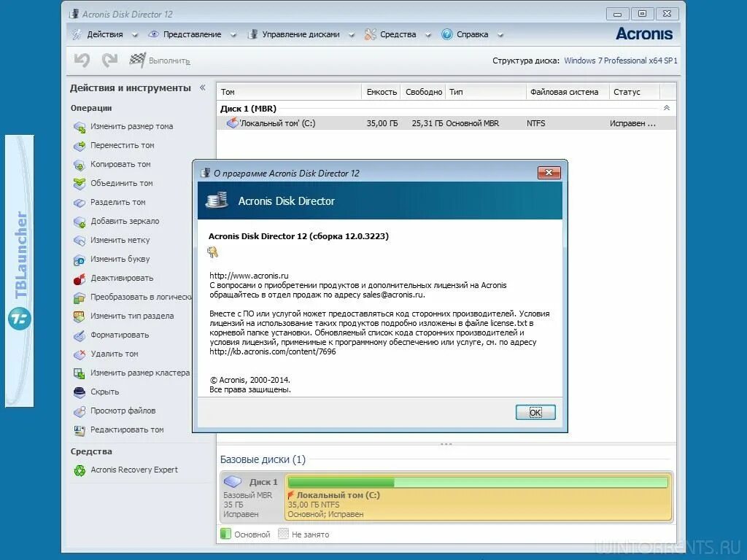Click the 25,31 ГБ free space cell

click(x=427, y=123)
